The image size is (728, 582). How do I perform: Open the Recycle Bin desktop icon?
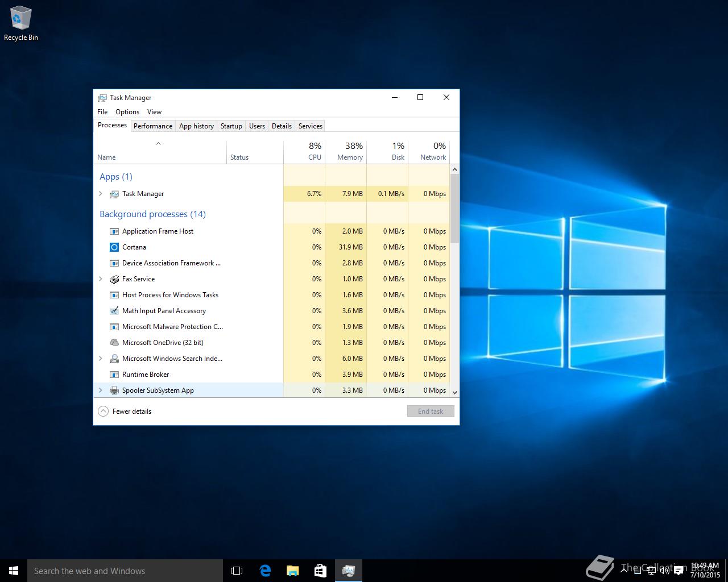click(x=20, y=24)
